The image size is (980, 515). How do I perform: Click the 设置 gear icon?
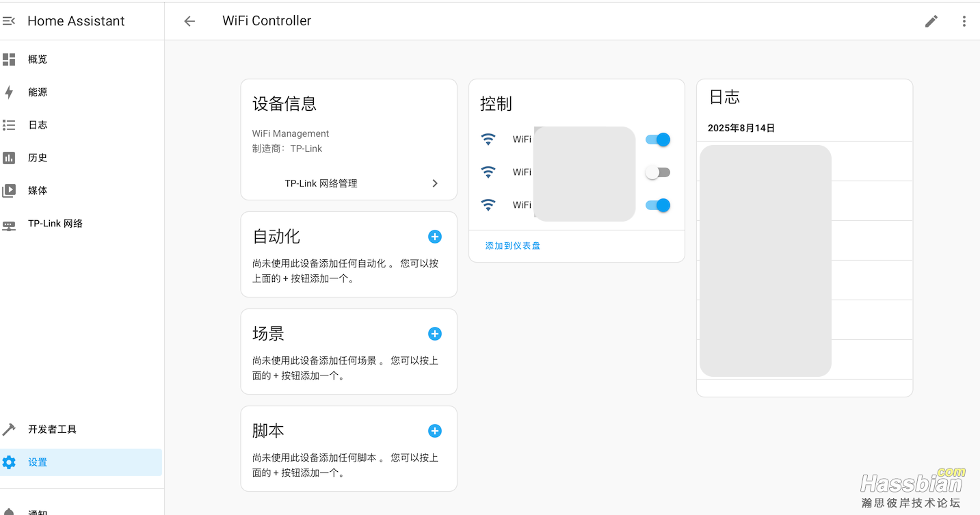9,462
